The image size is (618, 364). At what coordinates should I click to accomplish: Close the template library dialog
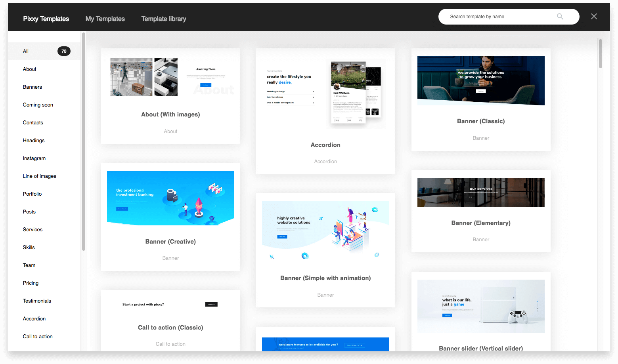pos(593,17)
